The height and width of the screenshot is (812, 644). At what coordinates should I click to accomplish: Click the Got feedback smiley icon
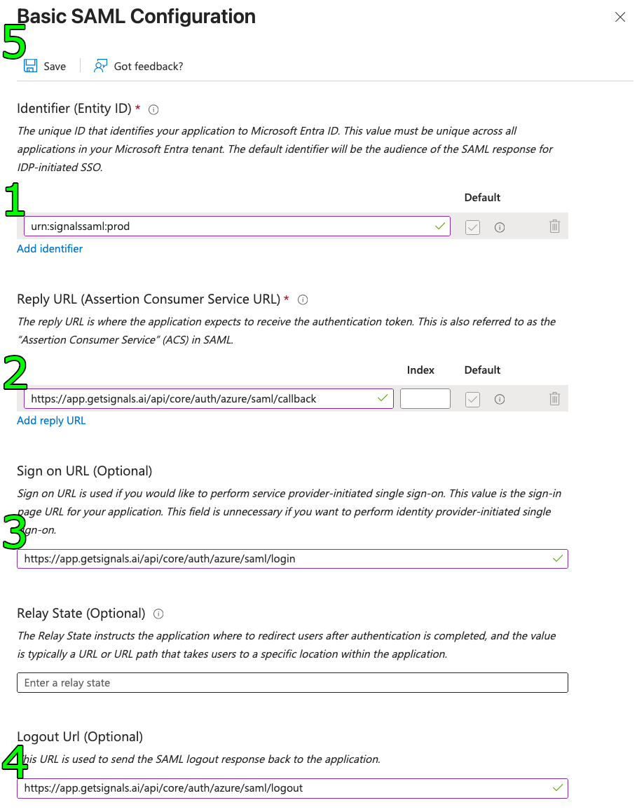pos(100,65)
